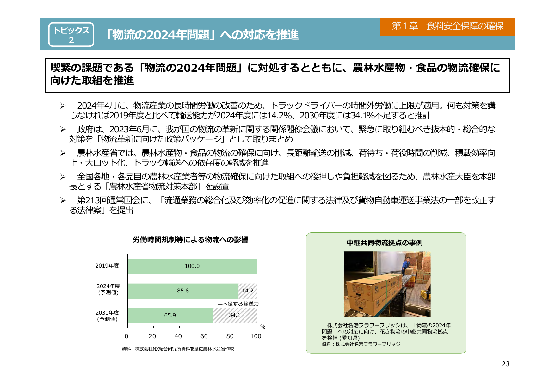555x392 pixels.
Task: Click the hatched 14.2 shortage segment
Action: pyautogui.click(x=248, y=291)
